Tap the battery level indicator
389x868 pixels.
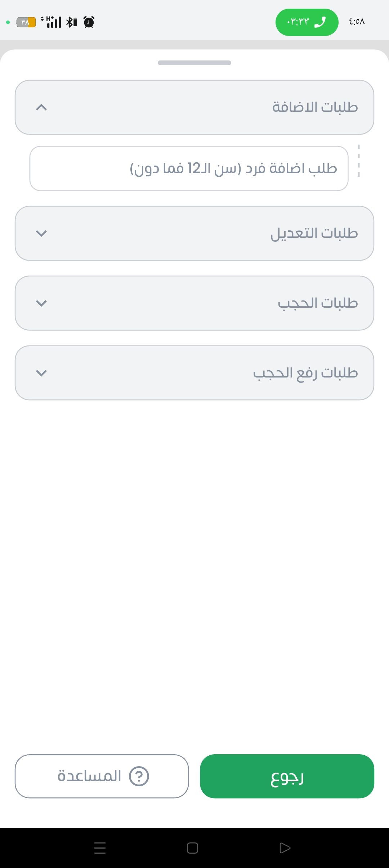click(x=26, y=22)
